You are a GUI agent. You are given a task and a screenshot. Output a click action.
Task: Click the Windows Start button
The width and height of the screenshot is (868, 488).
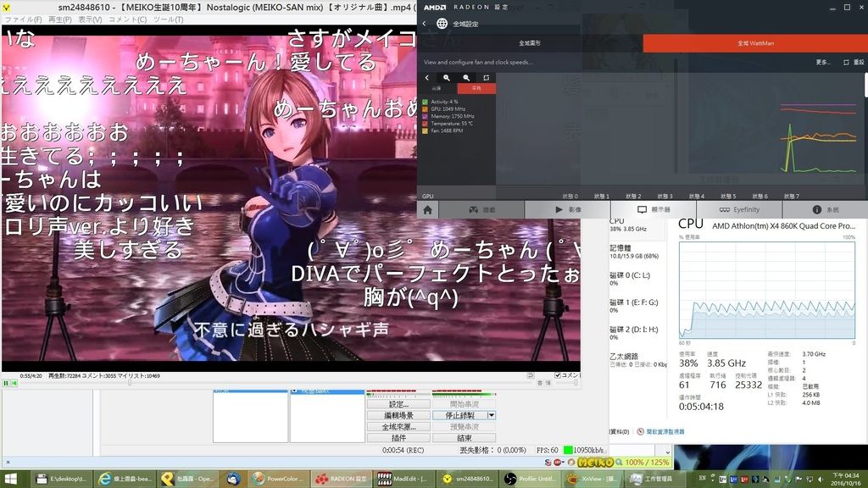coord(10,479)
